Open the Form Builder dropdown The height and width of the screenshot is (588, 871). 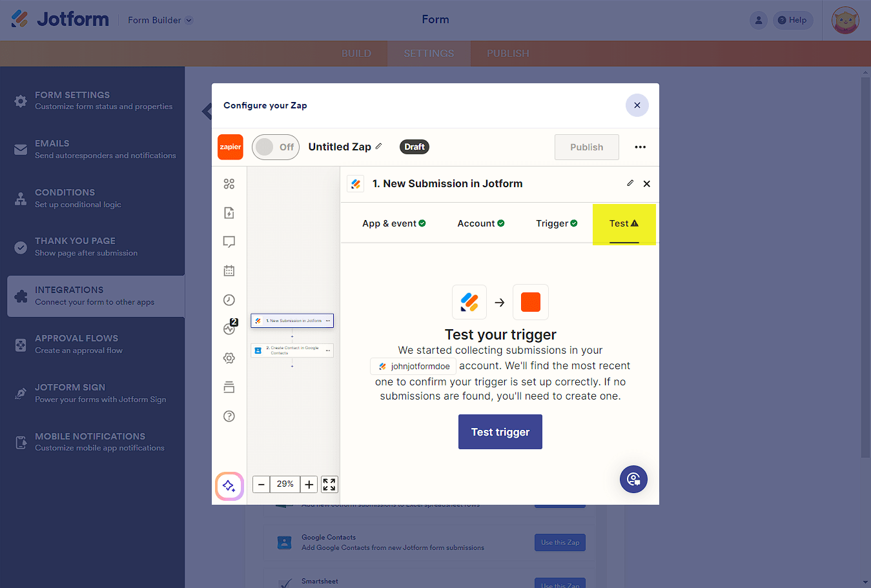(x=160, y=20)
